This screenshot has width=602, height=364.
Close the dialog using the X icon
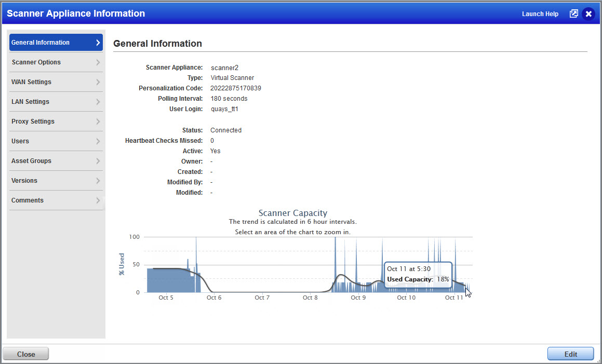(x=589, y=14)
